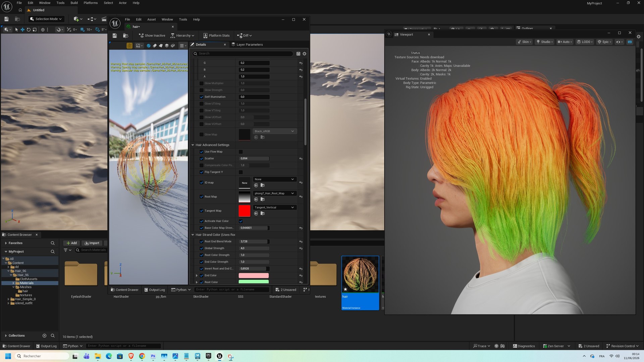Open the Asset menu in the hair editor
The height and width of the screenshot is (362, 644).
[152, 19]
